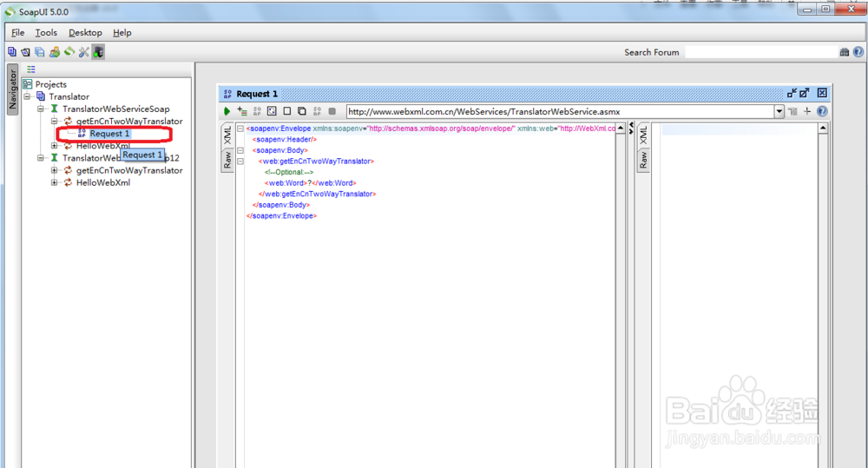Open the Desktop menu
Viewport: 868px width, 468px height.
pyautogui.click(x=85, y=33)
